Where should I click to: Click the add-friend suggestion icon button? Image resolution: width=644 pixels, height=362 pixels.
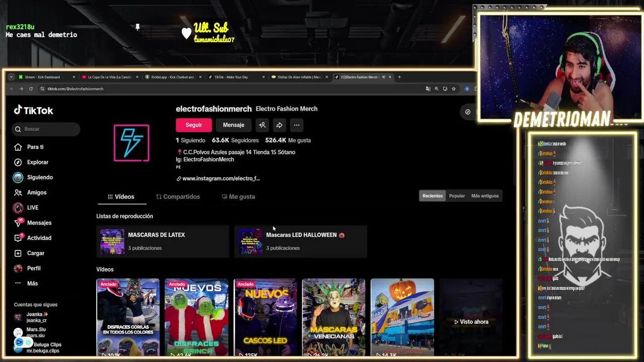tap(262, 125)
